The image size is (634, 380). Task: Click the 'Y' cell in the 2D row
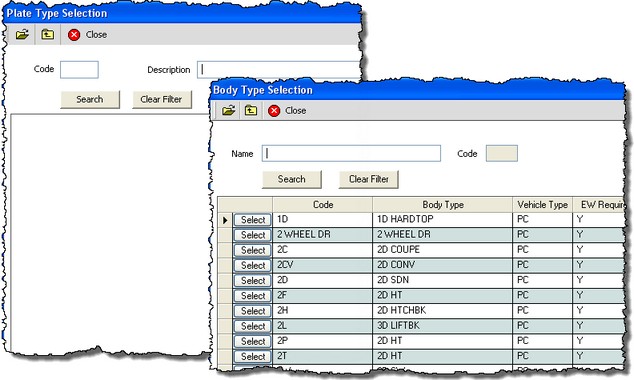pyautogui.click(x=598, y=280)
